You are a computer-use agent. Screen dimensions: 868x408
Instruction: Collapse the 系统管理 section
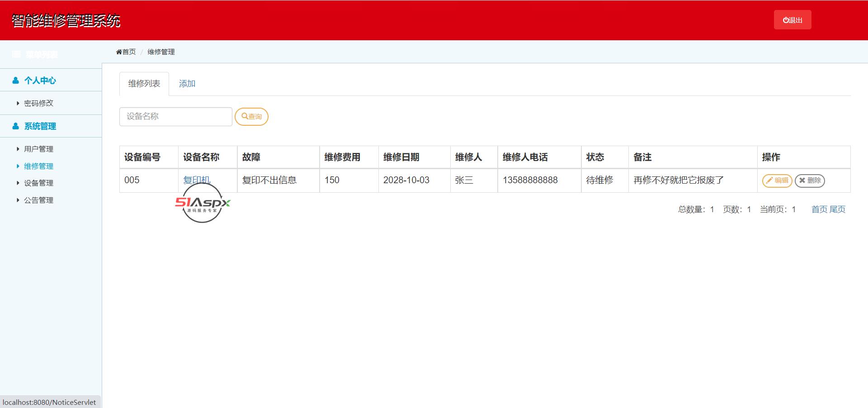click(40, 126)
